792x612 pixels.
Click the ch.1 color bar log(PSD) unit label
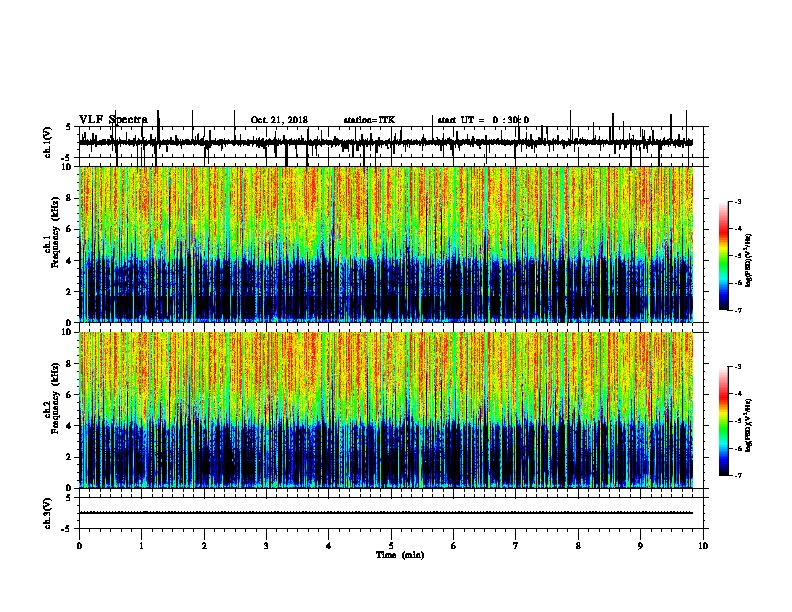tap(748, 260)
